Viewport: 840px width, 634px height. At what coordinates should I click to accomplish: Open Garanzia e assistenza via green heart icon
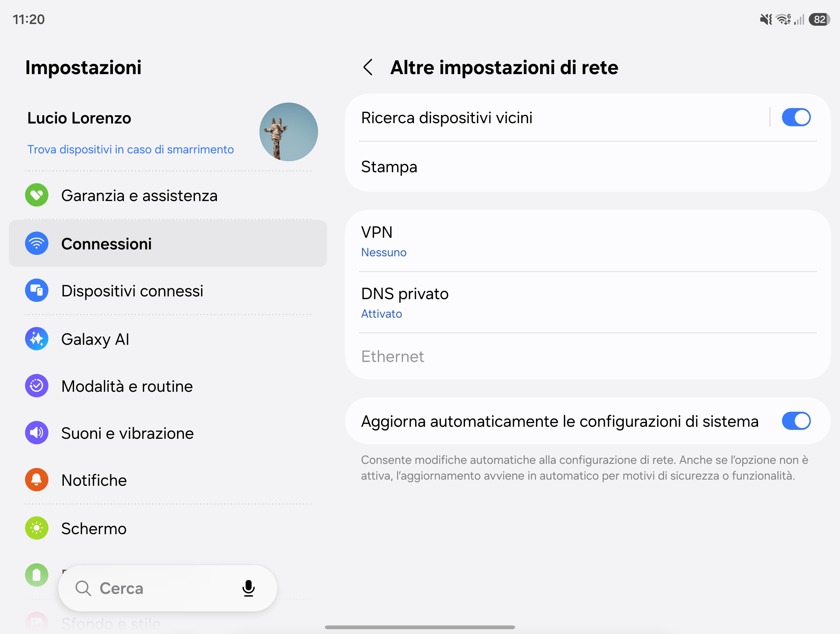tap(37, 195)
